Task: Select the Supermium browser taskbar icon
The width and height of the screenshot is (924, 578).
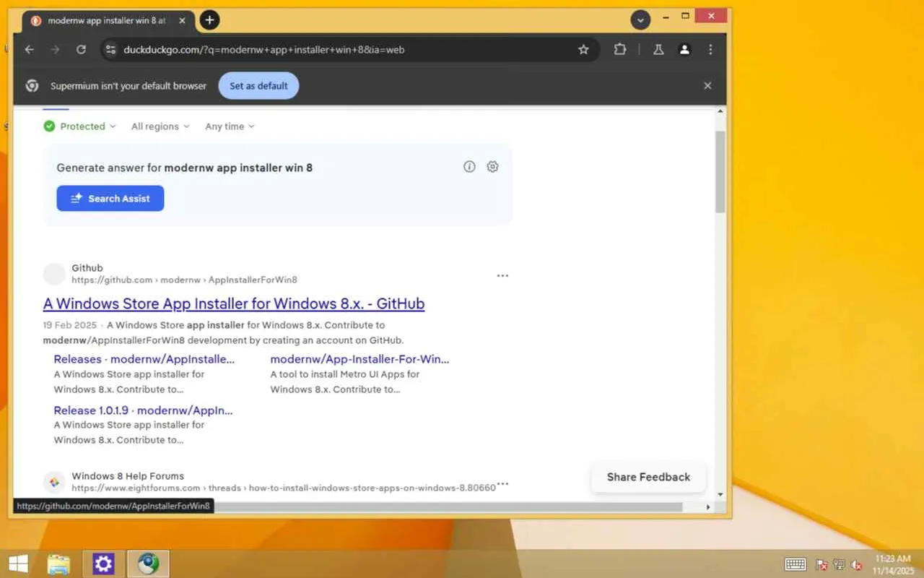Action: (148, 564)
